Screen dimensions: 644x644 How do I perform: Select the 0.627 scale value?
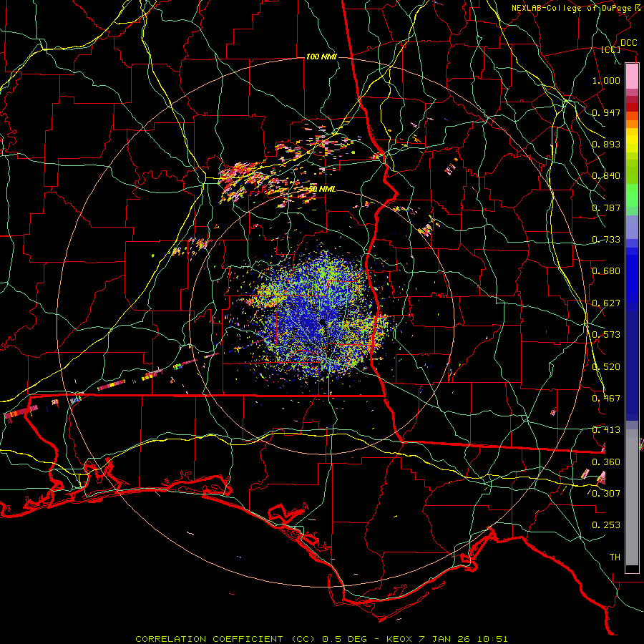pyautogui.click(x=606, y=303)
